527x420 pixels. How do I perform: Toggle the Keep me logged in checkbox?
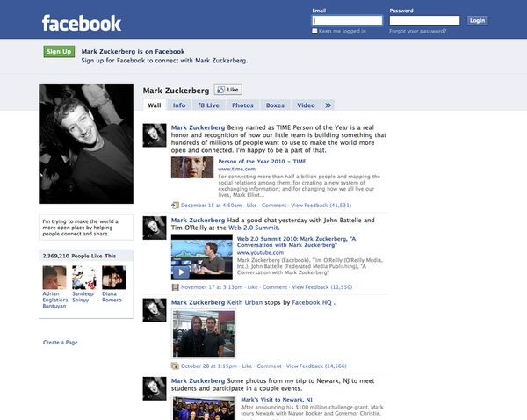pos(314,31)
